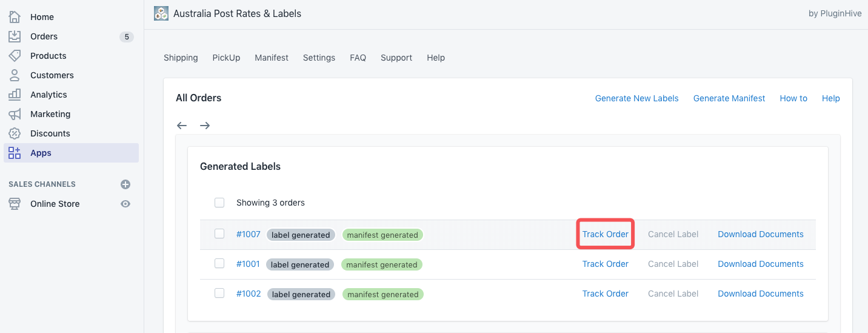Screen dimensions: 868x333
Task: Click the 'All Orders' heading
Action: [199, 98]
